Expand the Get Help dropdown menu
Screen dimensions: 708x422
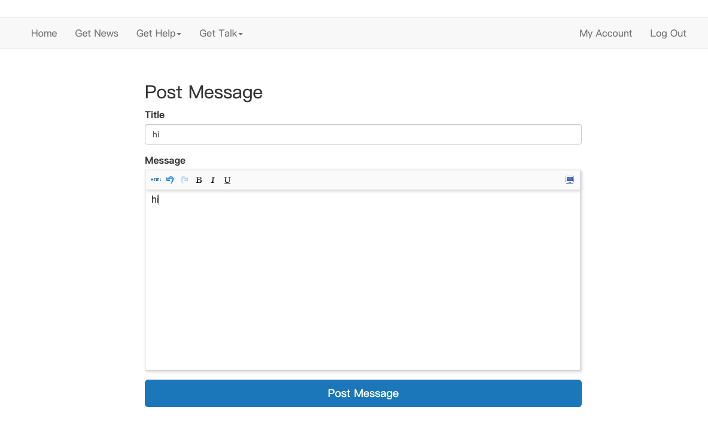point(158,33)
